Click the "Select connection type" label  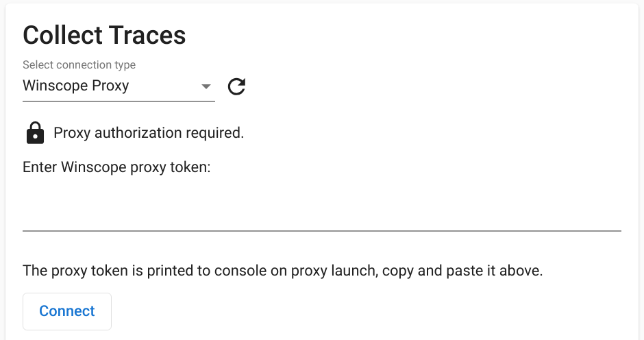79,65
